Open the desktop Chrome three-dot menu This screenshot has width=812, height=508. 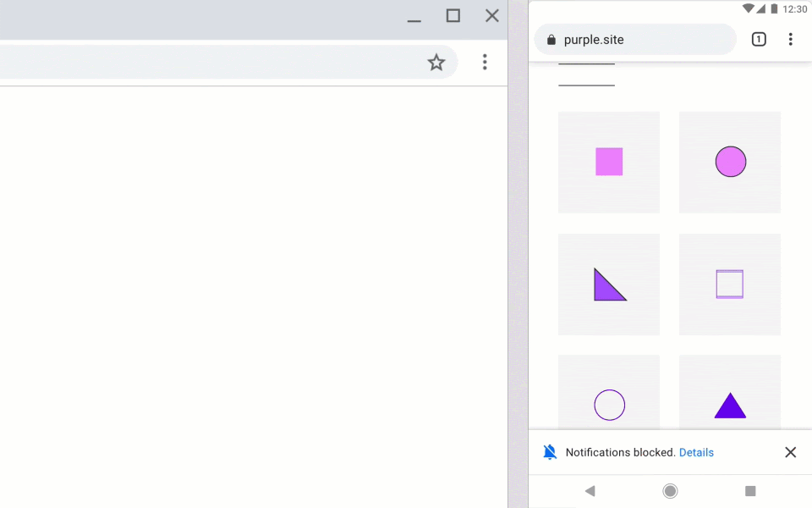click(485, 62)
